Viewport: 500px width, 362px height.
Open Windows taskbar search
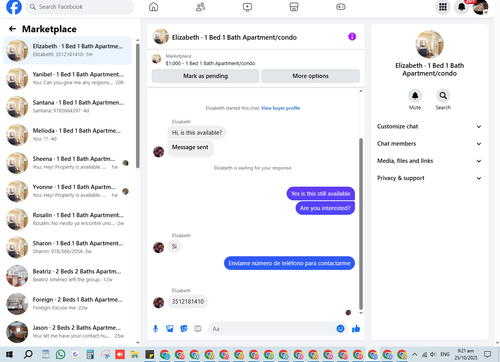(x=28, y=354)
